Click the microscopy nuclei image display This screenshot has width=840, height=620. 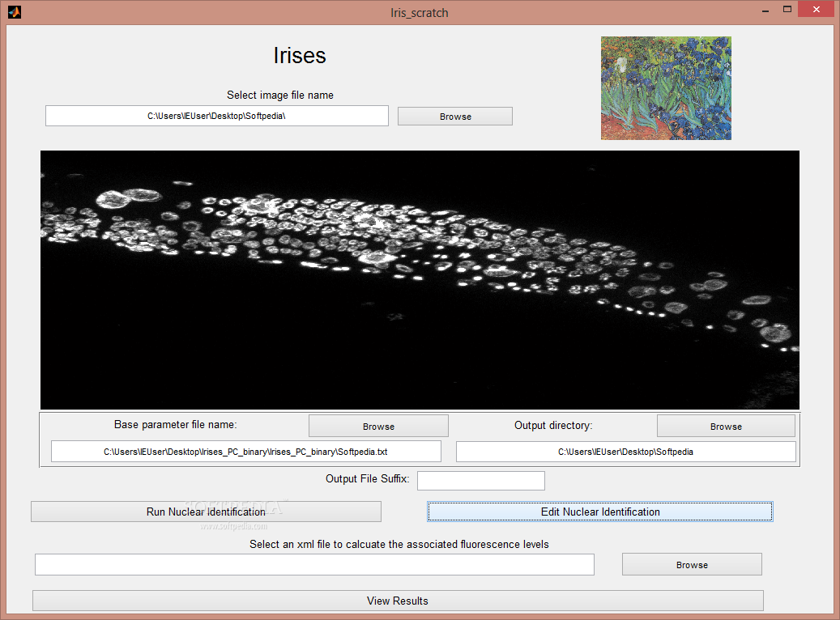420,280
